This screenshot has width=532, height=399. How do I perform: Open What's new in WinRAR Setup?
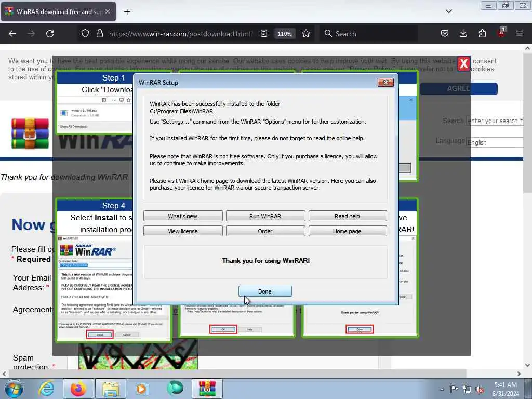pyautogui.click(x=182, y=216)
